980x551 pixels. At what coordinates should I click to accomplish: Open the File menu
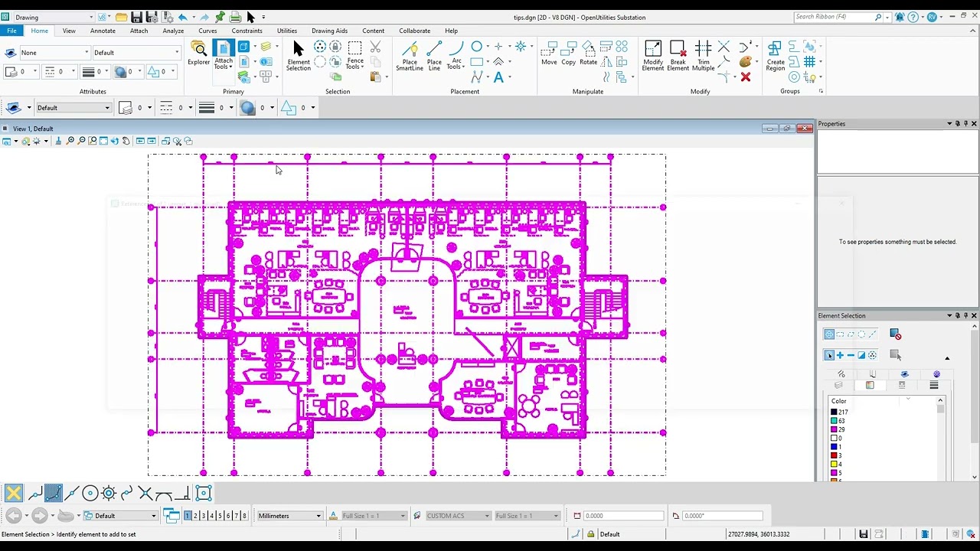pos(11,31)
